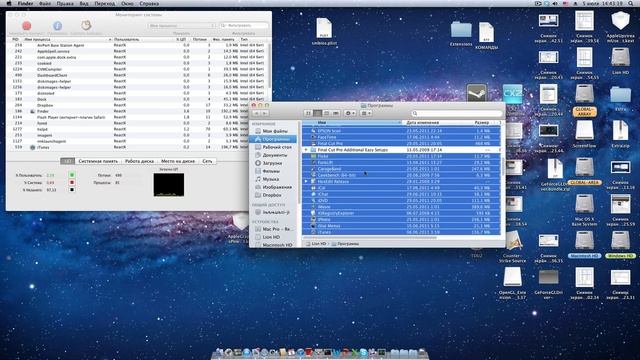This screenshot has width=640, height=360.
Task: Select the КОМАНДЫ file on the desktop
Action: click(x=487, y=36)
